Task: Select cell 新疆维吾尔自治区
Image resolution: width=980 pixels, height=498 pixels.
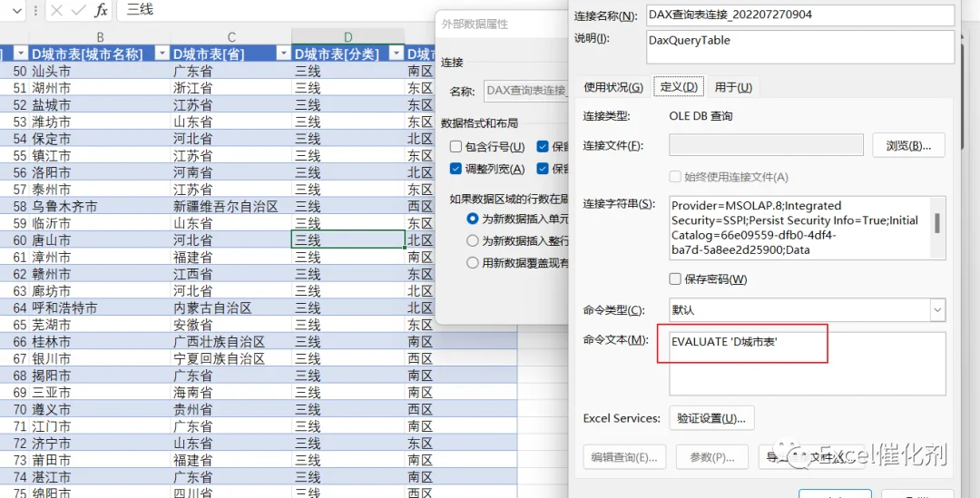Action: click(231, 206)
